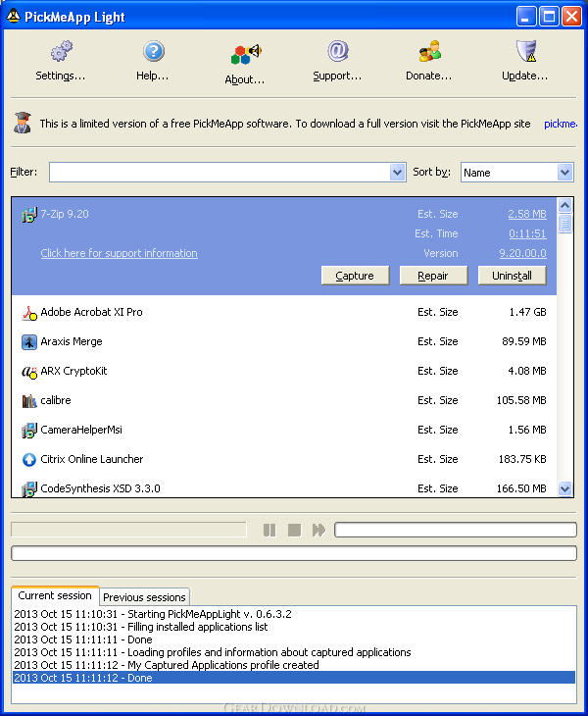Select the Araxis Merge row
This screenshot has height=716, width=588.
pos(284,341)
